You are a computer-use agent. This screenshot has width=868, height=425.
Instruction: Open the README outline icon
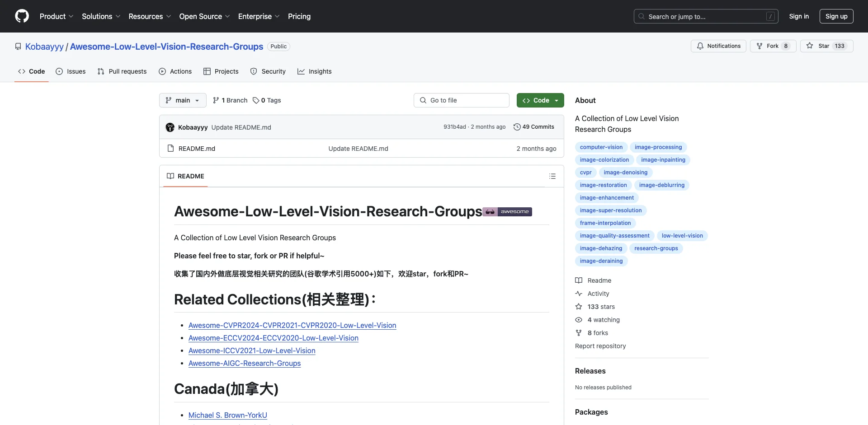(x=552, y=176)
